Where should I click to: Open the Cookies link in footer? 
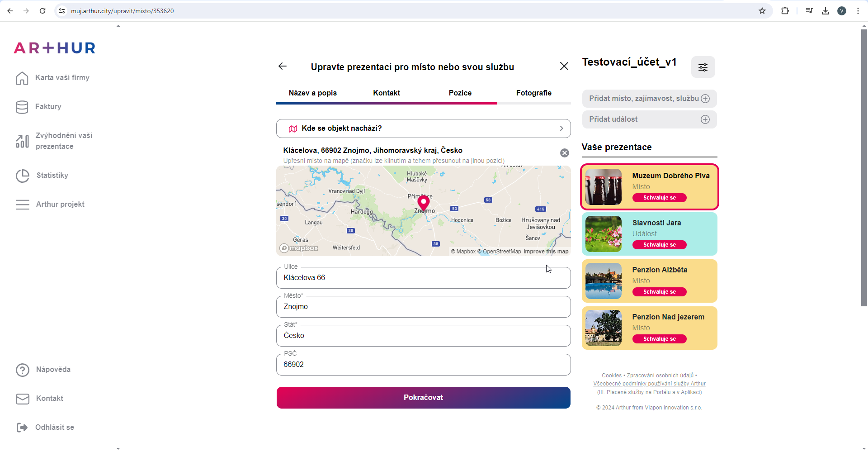tap(611, 376)
